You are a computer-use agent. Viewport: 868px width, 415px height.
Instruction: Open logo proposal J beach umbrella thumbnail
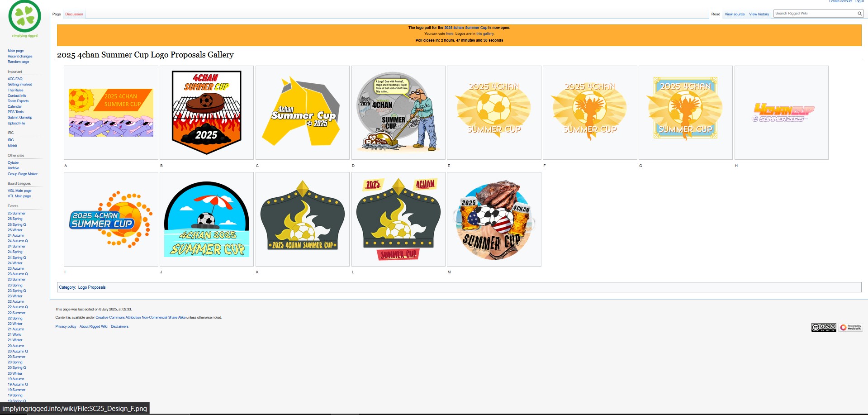206,219
